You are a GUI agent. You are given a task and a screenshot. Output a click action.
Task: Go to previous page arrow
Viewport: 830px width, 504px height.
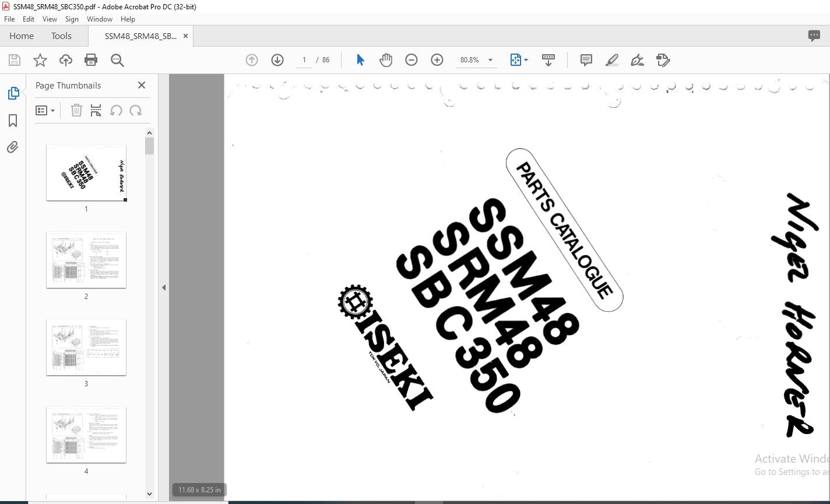[252, 60]
